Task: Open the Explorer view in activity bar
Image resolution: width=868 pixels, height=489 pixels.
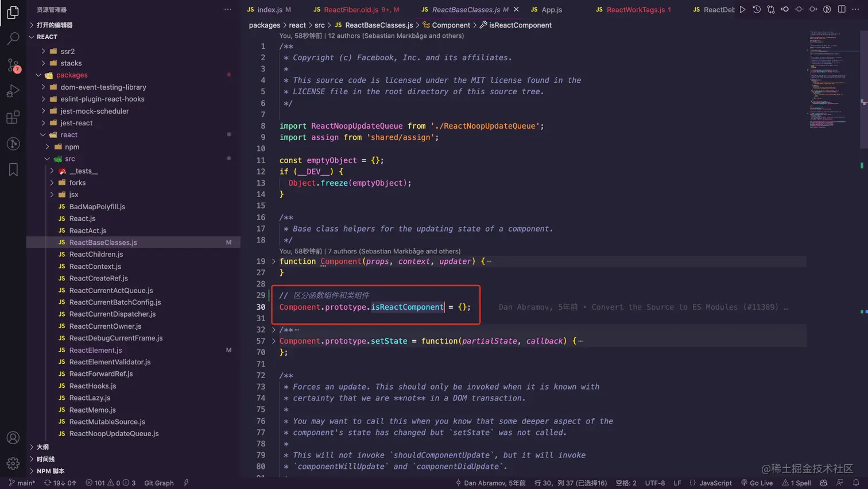Action: 13,12
